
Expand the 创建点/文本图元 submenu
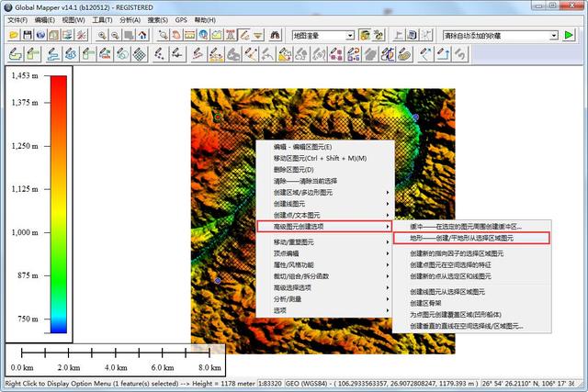(x=324, y=215)
